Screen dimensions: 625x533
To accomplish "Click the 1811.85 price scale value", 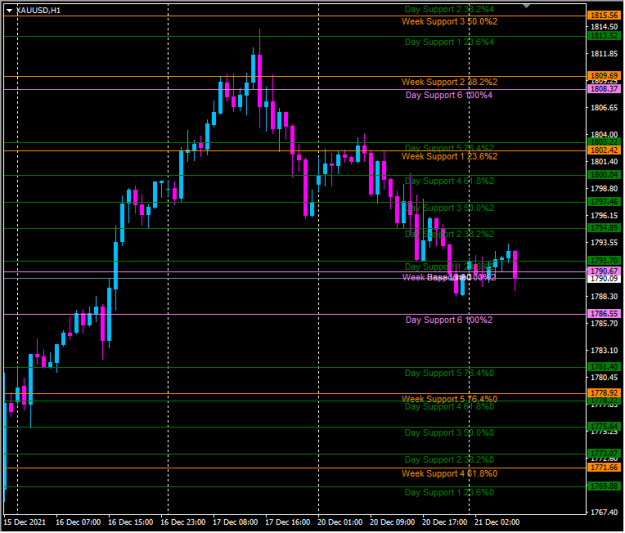I will pos(604,54).
